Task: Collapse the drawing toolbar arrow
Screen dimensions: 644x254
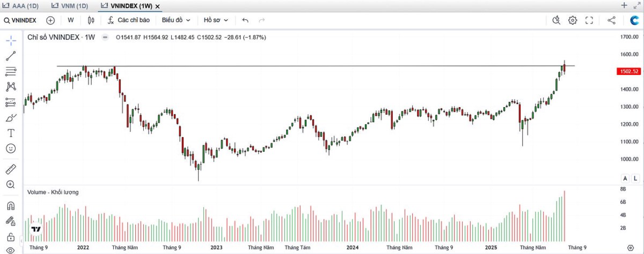Action: tap(22, 241)
